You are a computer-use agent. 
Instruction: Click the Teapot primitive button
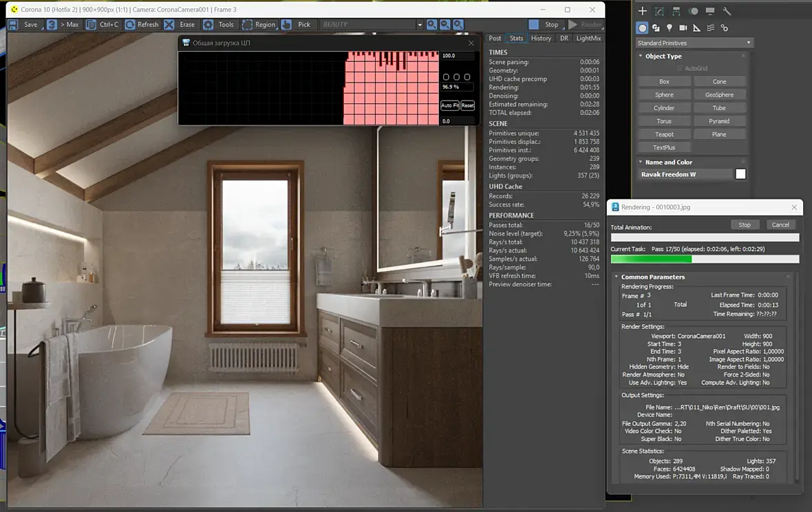click(664, 134)
